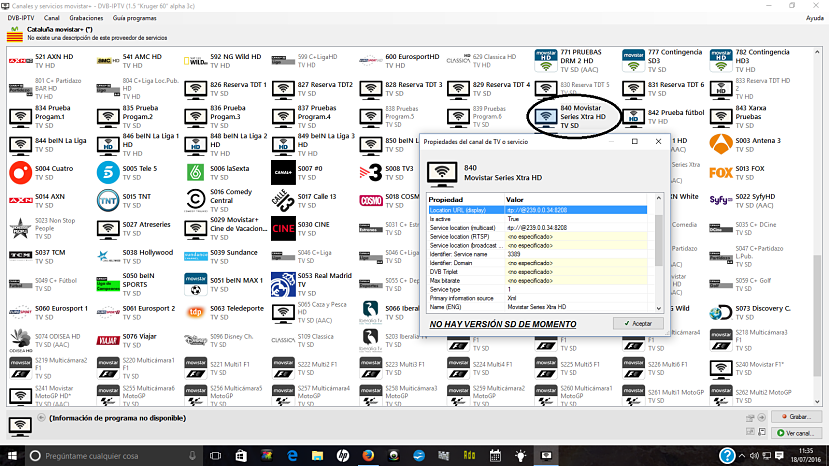This screenshot has height=466, width=829.
Task: Select the S039 Sundance channel logo
Action: tap(196, 257)
